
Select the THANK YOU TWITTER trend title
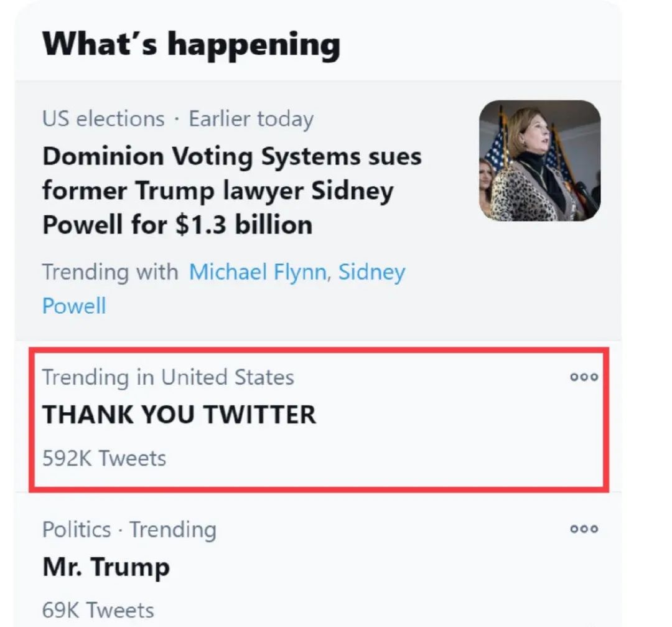tap(179, 415)
